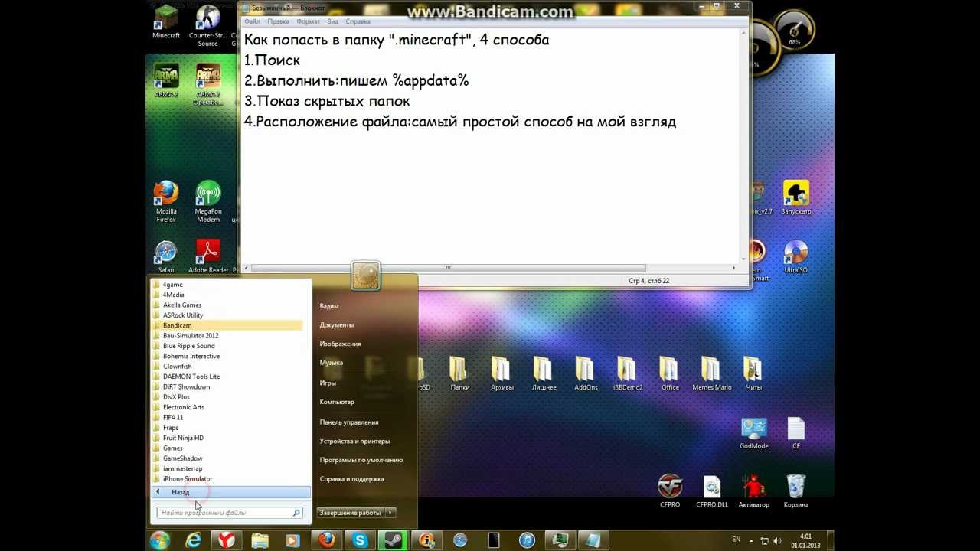980x551 pixels.
Task: Open the Читы desktop folder
Action: (754, 373)
